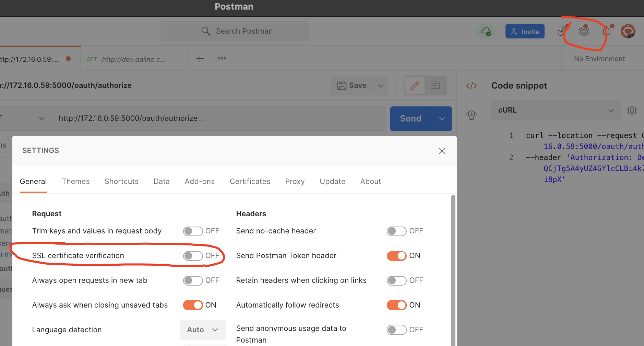Switch to the Add-ons tab
This screenshot has width=644, height=346.
click(200, 182)
